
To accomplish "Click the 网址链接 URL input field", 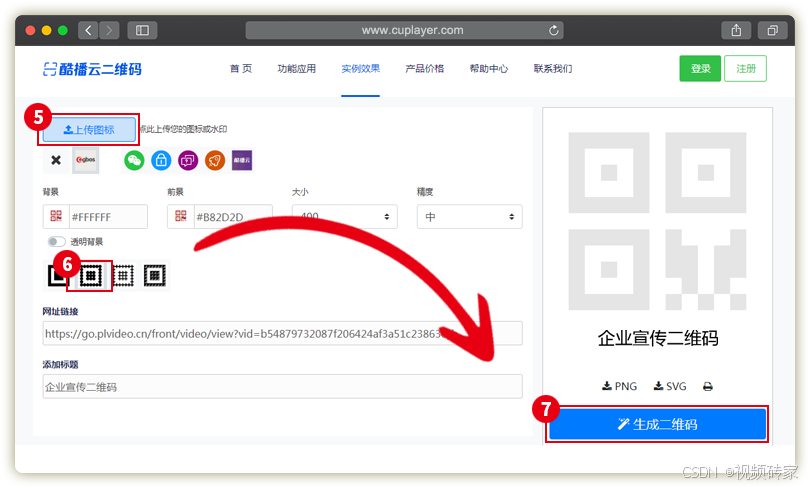I will click(x=283, y=334).
